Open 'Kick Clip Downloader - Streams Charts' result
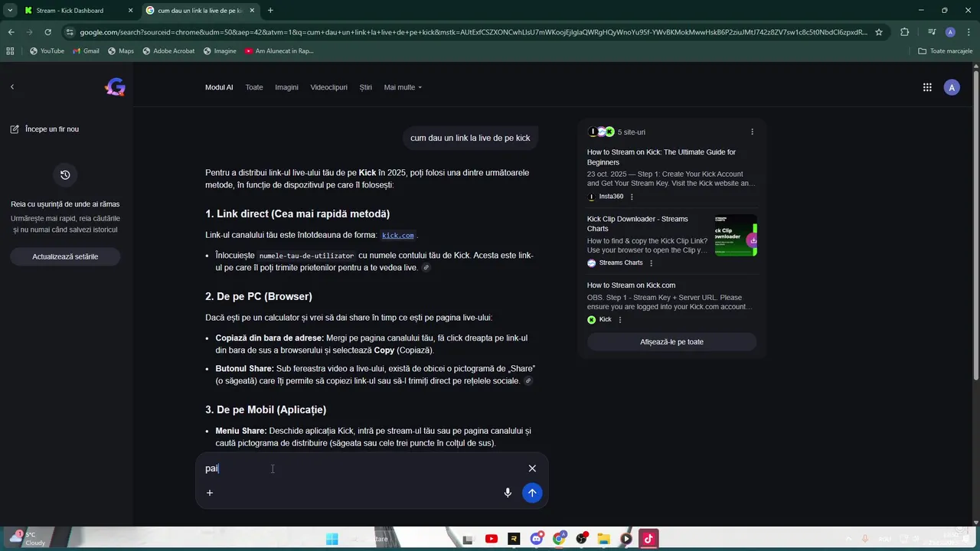This screenshot has height=551, width=980. tap(638, 223)
